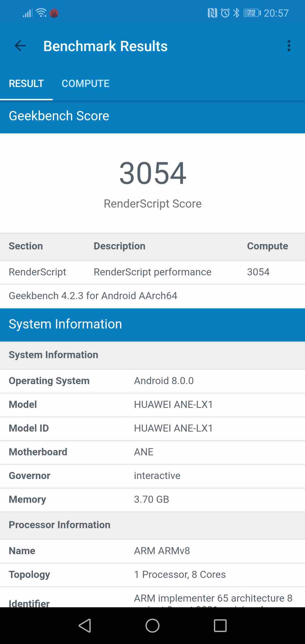Switch to the COMPUTE tab

click(x=85, y=84)
